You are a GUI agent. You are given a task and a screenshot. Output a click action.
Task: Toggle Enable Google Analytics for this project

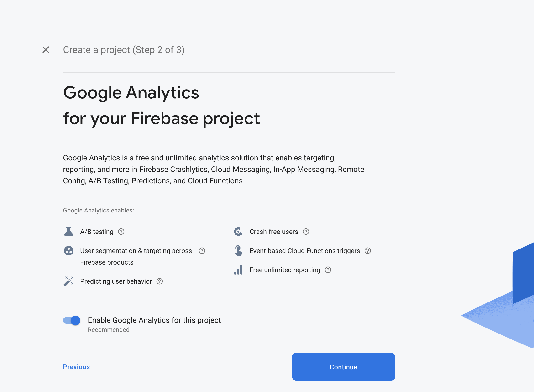[x=72, y=320]
